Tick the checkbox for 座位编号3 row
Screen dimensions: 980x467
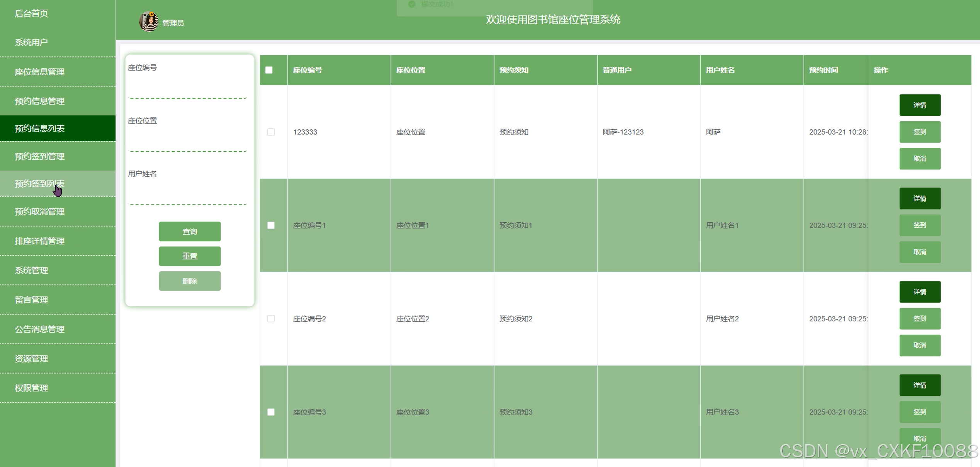tap(271, 412)
